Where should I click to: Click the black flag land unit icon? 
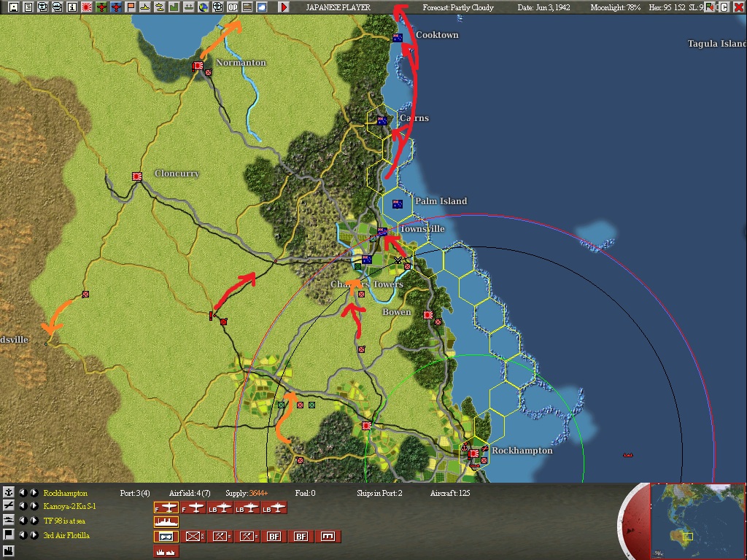9,534
